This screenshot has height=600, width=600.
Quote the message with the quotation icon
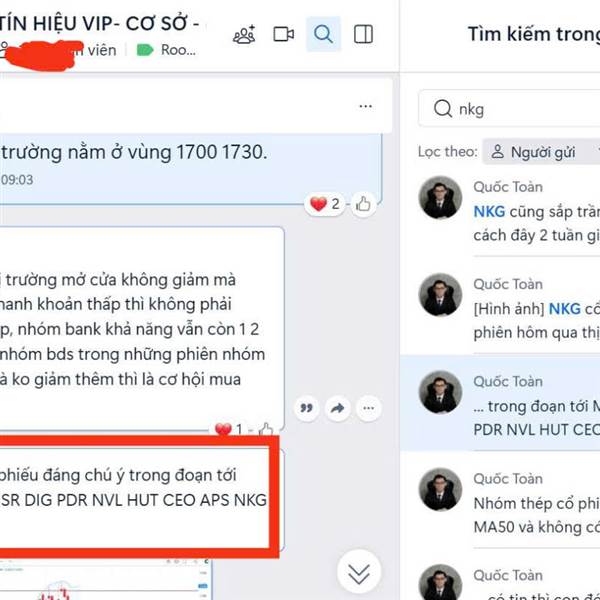pos(307,408)
